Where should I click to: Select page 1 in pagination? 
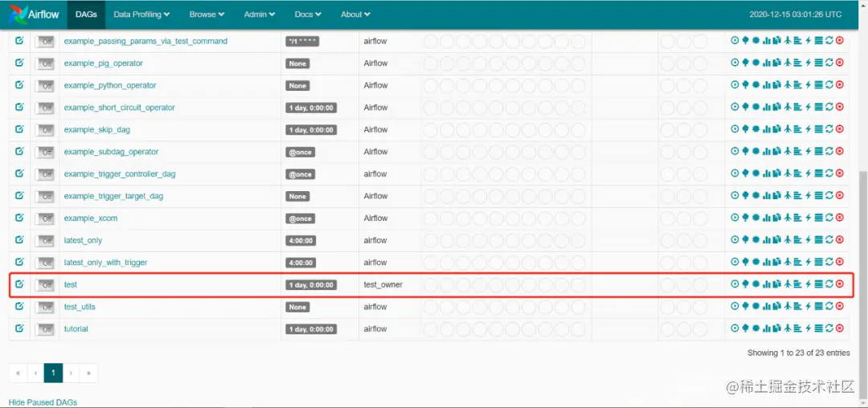click(x=53, y=373)
